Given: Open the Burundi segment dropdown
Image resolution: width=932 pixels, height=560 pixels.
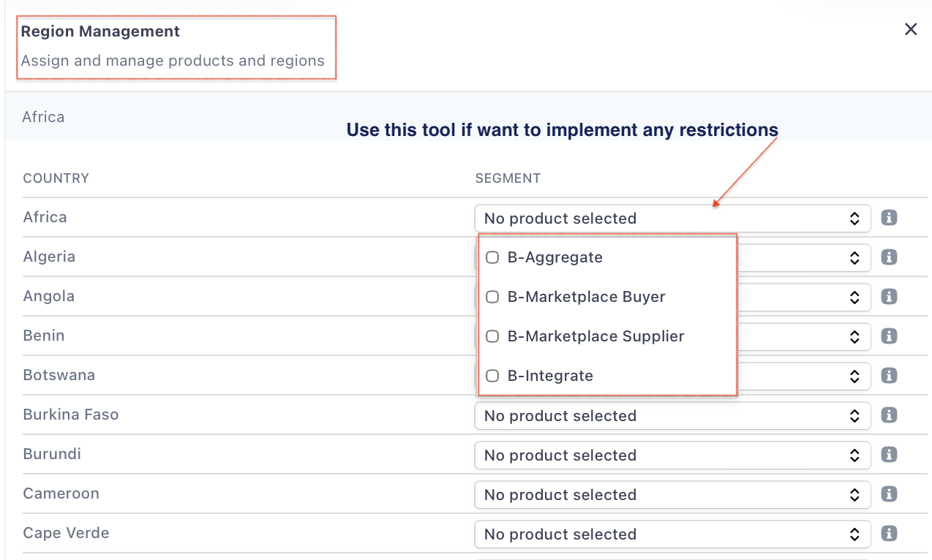Looking at the screenshot, I should click(672, 455).
